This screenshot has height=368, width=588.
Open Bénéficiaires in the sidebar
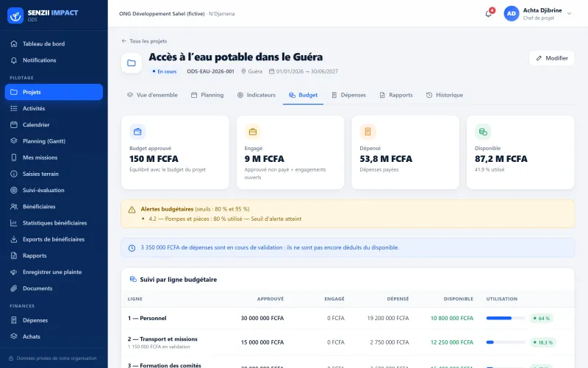tap(54, 207)
